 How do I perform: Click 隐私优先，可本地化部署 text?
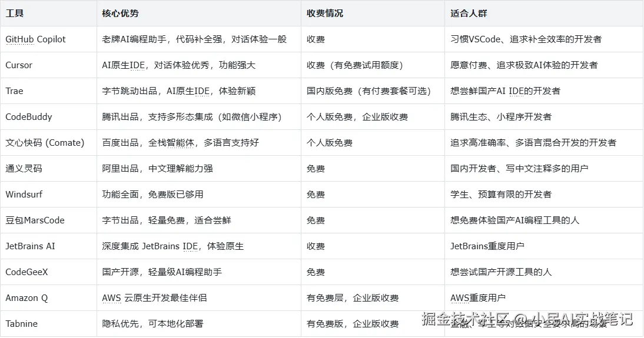[153, 324]
